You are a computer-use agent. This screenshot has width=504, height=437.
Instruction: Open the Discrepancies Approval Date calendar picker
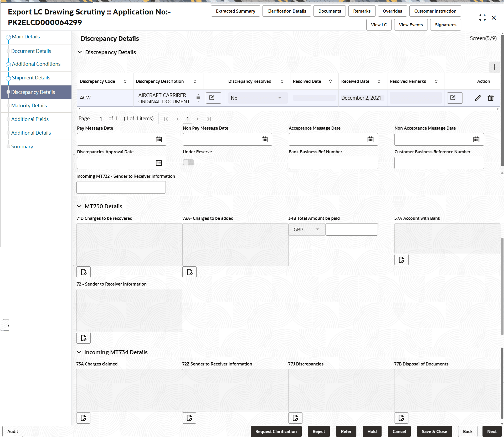pyautogui.click(x=158, y=163)
